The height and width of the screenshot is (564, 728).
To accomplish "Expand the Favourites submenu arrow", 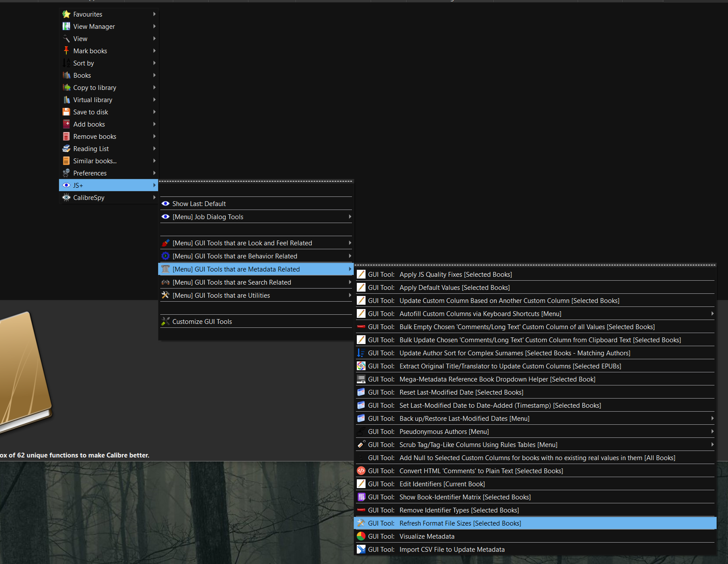I will [x=154, y=14].
